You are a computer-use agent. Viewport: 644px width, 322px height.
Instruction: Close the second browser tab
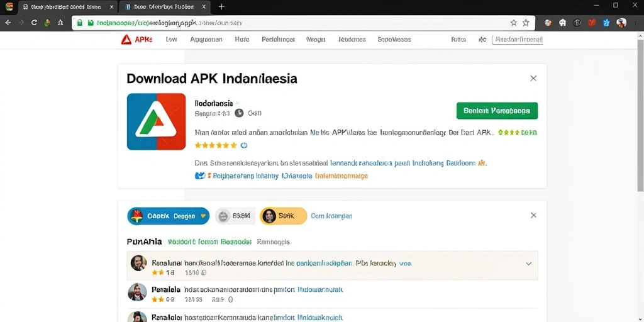coord(204,7)
